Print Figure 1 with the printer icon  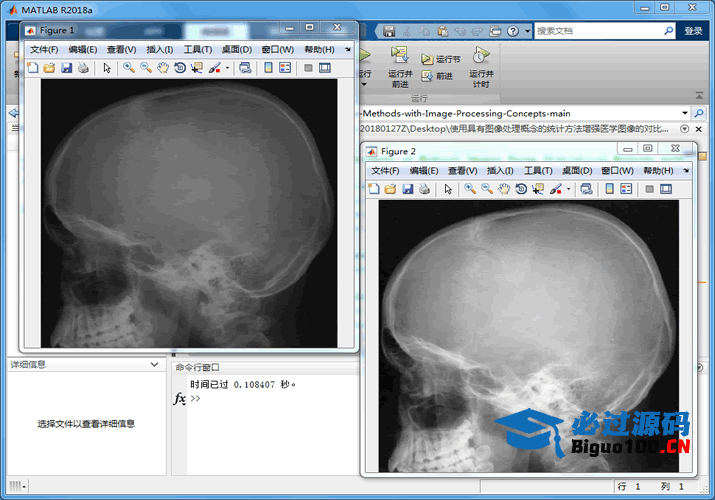pyautogui.click(x=82, y=68)
